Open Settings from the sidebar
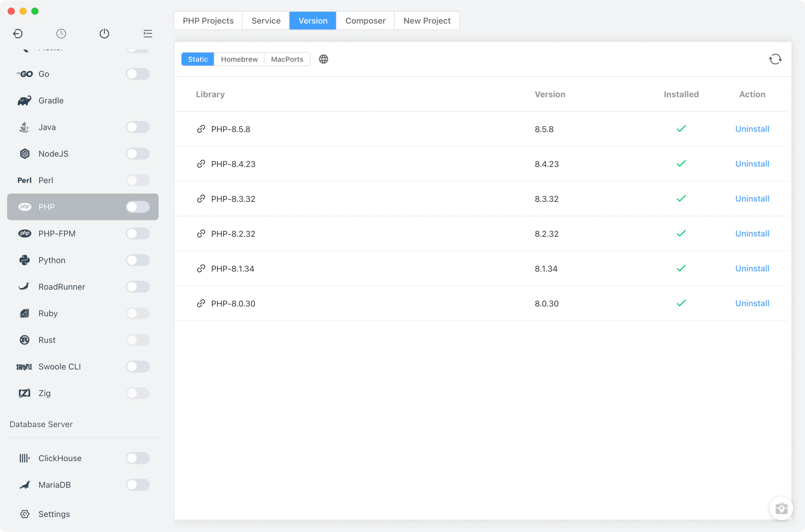The width and height of the screenshot is (805, 532). pos(83,514)
